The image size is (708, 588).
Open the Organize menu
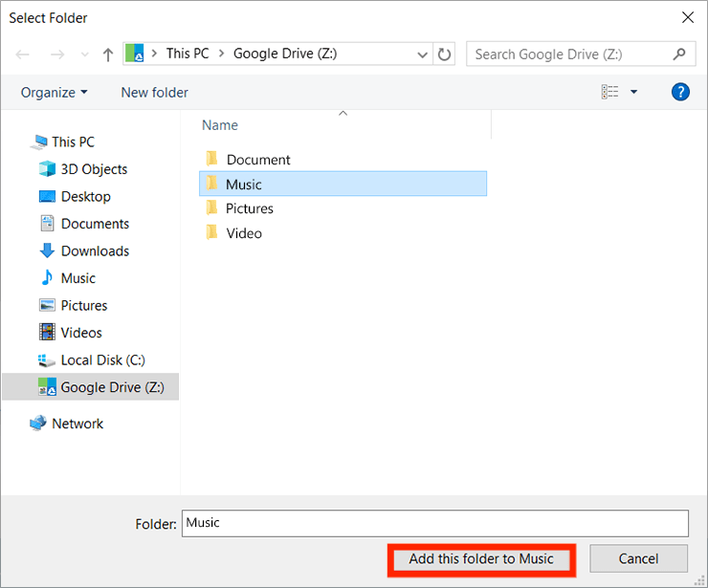coord(55,93)
